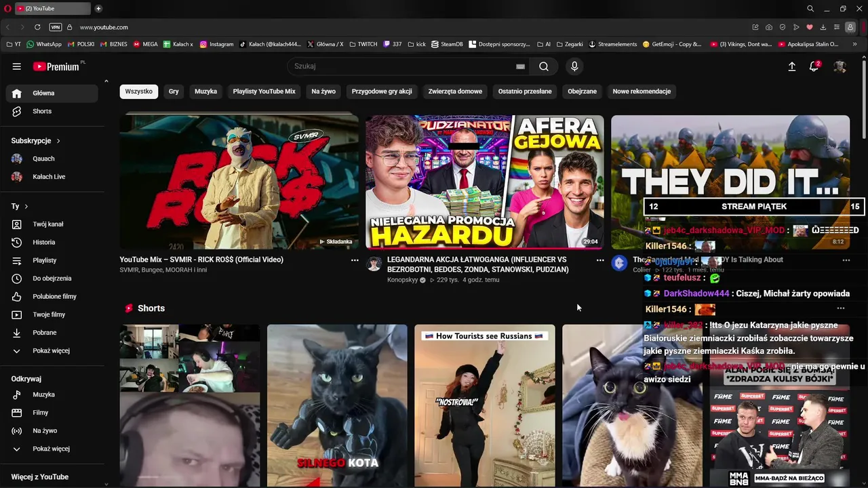Open Na żywo under Odkrywaj

coord(52,430)
